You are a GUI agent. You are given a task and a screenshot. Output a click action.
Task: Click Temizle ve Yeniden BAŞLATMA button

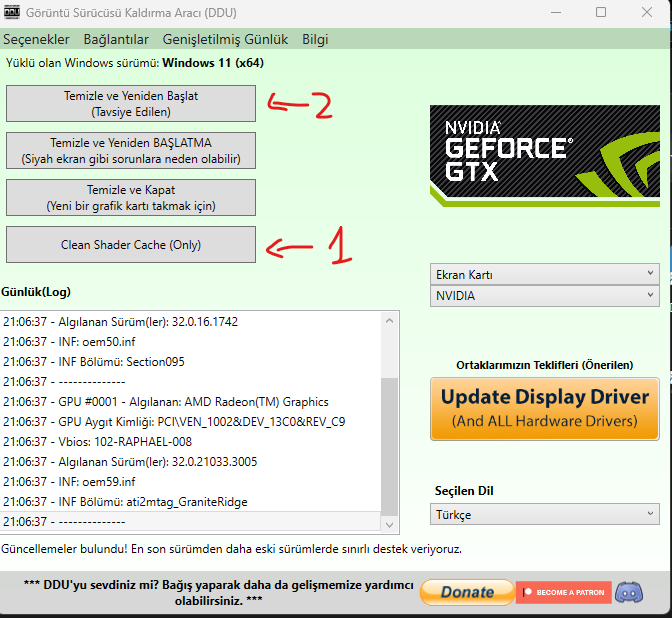point(131,151)
